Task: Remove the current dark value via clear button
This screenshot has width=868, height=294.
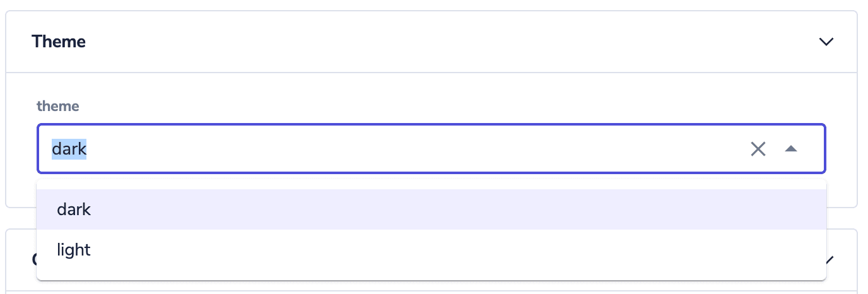Action: pos(758,149)
